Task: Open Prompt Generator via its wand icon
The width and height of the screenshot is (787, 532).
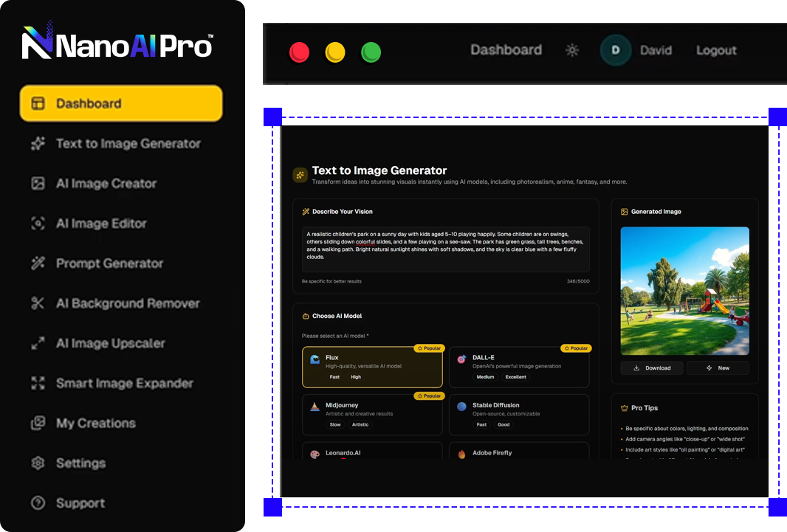Action: point(38,263)
